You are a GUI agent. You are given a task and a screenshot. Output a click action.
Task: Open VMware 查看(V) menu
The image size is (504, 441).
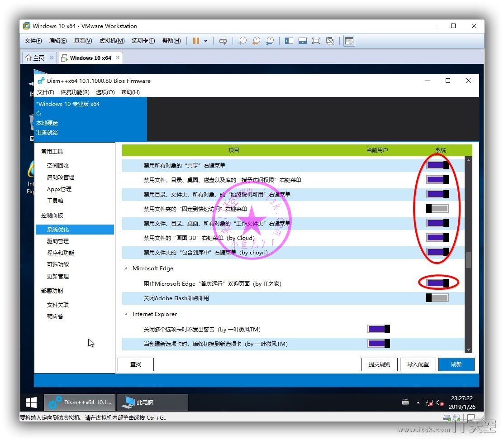pos(83,41)
